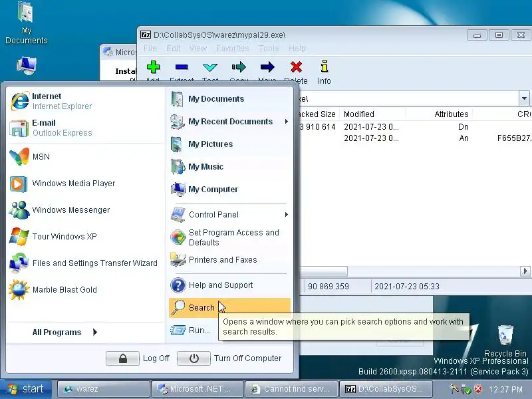Switch to the D:\CollabSysOS 7-Zip taskbar button
This screenshot has height=399, width=532.
click(x=386, y=389)
